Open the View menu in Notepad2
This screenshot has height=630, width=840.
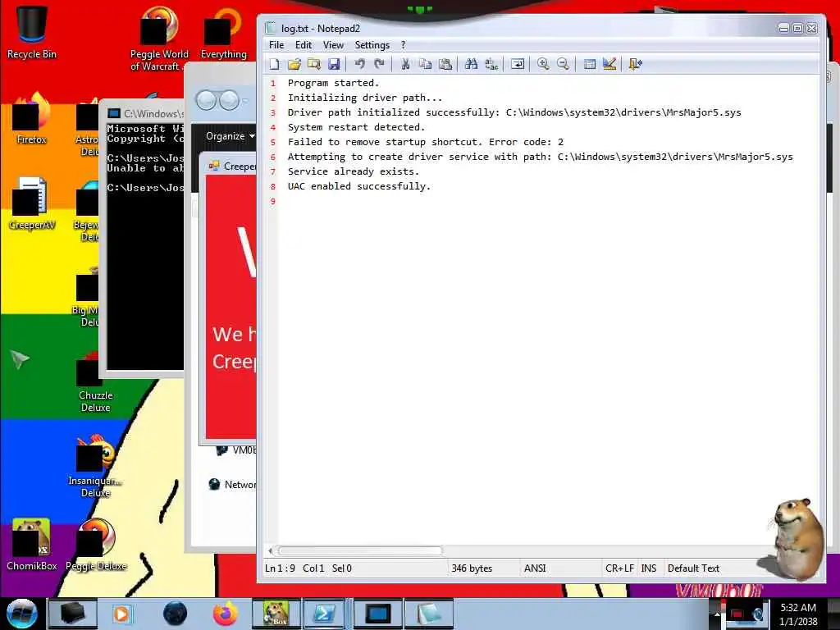coord(333,45)
